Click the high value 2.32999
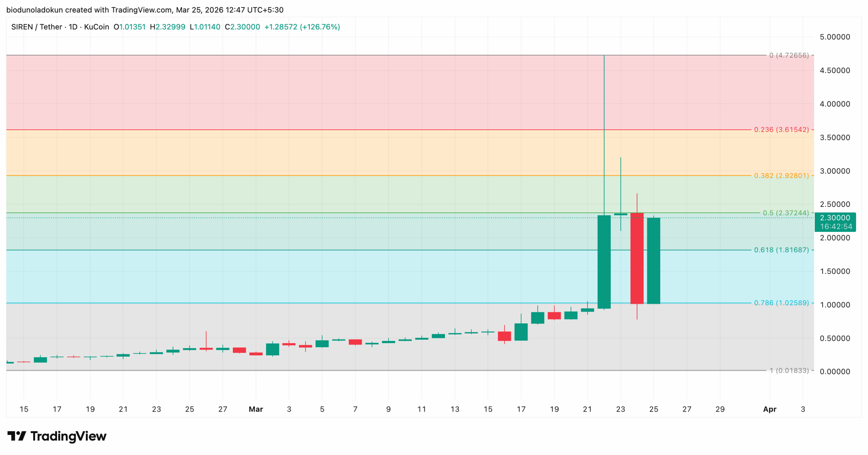 coord(170,27)
